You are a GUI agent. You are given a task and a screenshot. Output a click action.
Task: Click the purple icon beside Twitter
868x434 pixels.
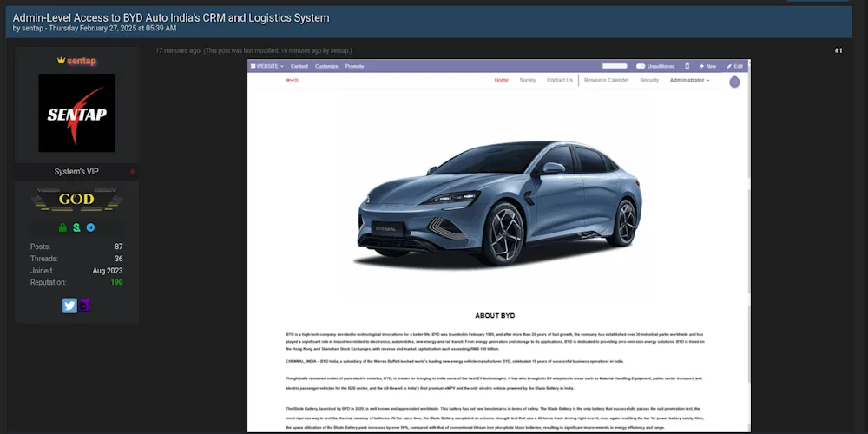[x=84, y=306]
